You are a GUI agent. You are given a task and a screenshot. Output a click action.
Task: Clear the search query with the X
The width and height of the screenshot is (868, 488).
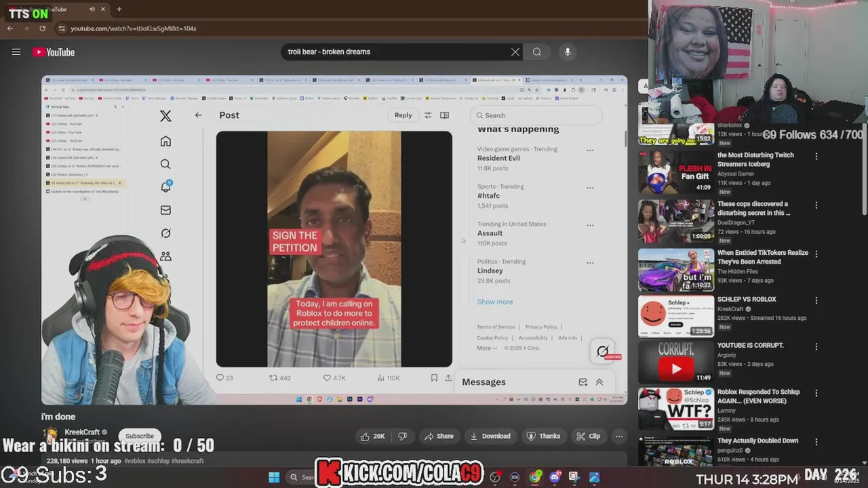click(515, 52)
